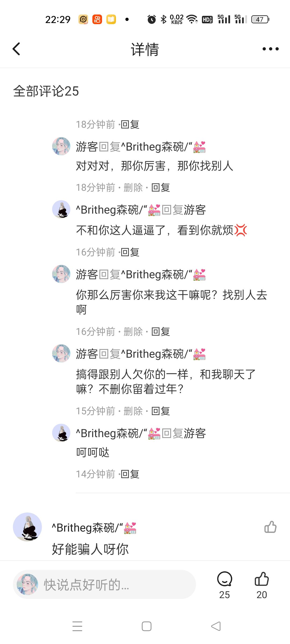Open the three-dot more options menu
Screen dimensions: 290x644
[x=270, y=49]
